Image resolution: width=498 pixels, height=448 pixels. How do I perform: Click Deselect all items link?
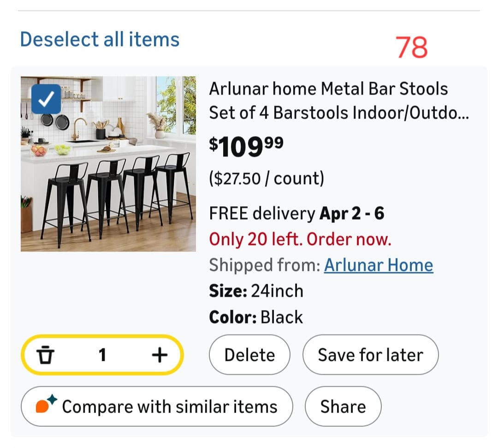click(x=100, y=39)
